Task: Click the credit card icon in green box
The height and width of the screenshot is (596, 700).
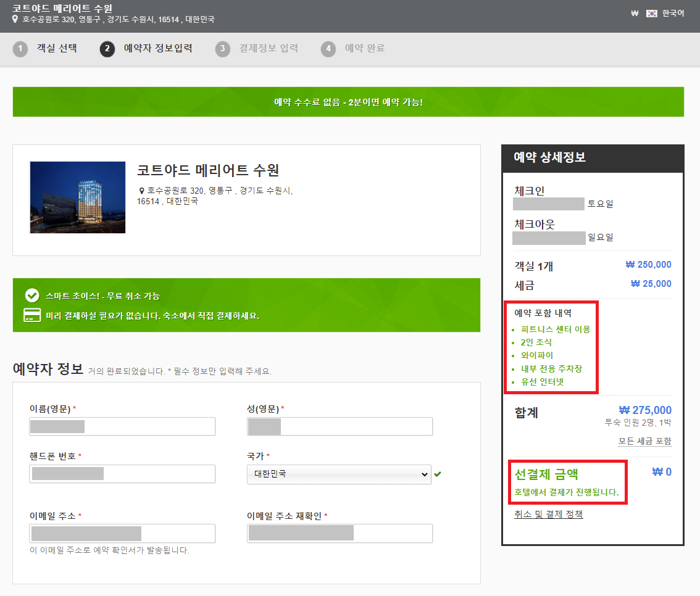Action: [31, 315]
